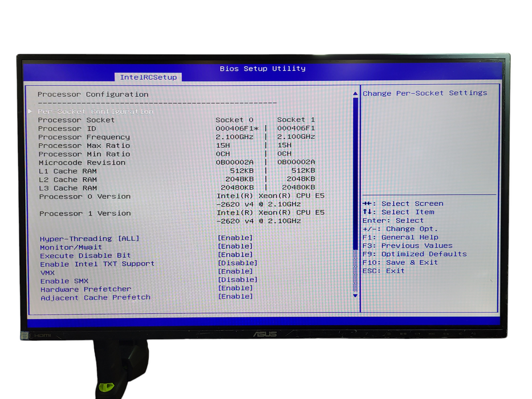
Task: Click the Processor Max Ratio label
Action: [84, 145]
